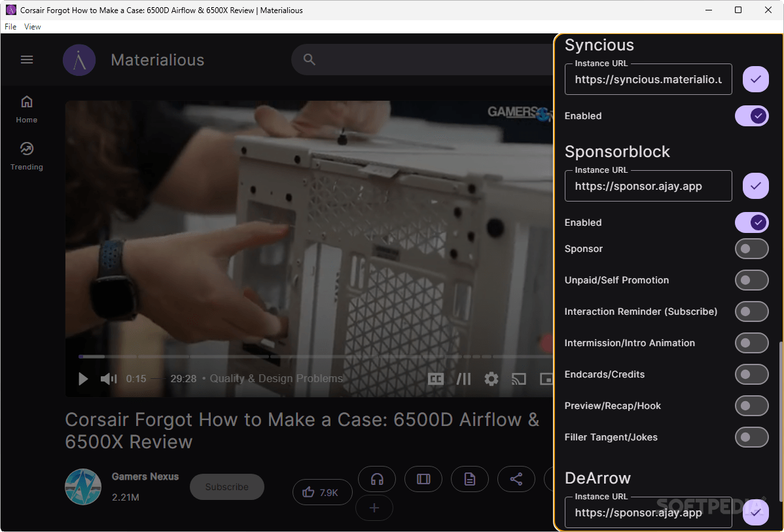The image size is (784, 532).
Task: Open the share options
Action: 516,480
